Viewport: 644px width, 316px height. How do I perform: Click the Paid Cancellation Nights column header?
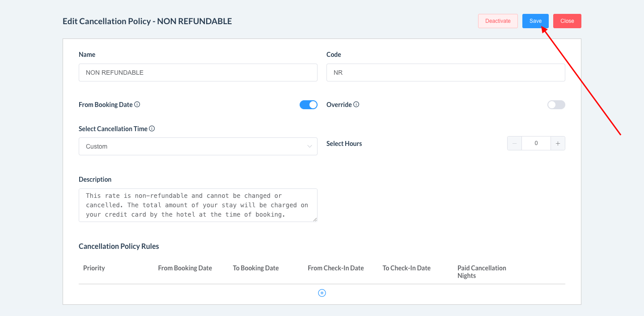point(482,272)
